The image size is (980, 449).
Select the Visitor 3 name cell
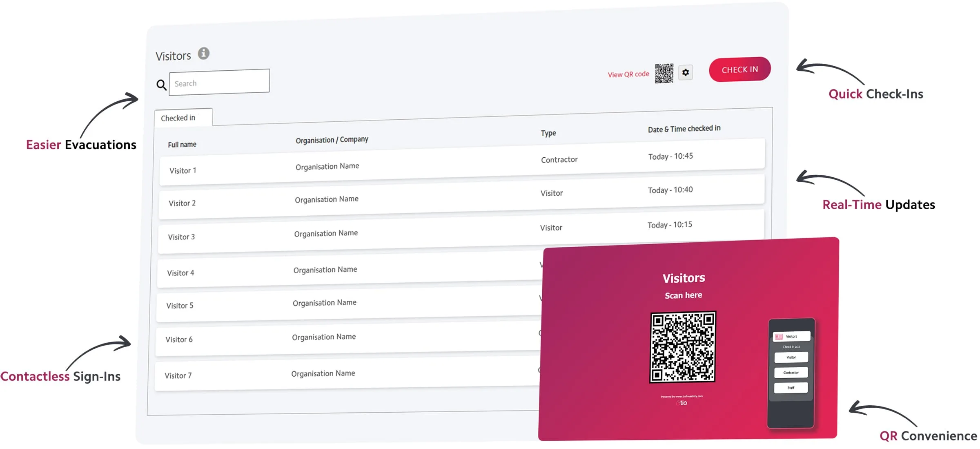tap(181, 237)
